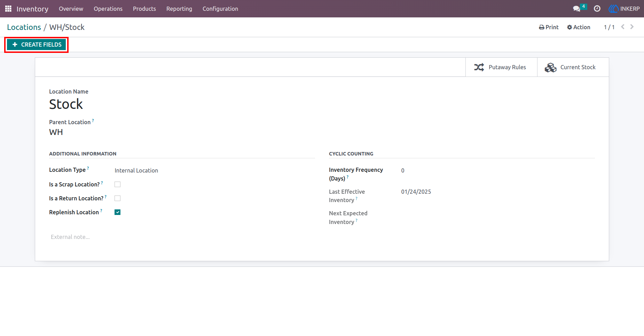Open the Configuration menu
The width and height of the screenshot is (644, 336).
[220, 9]
